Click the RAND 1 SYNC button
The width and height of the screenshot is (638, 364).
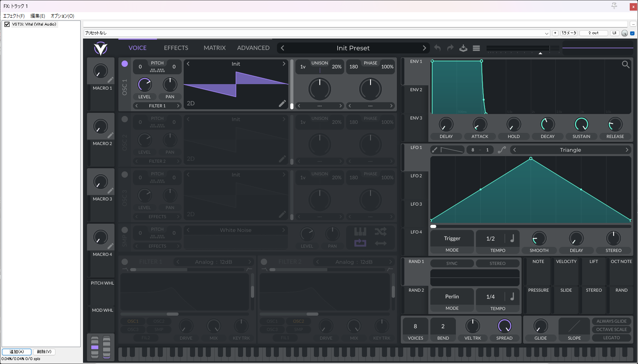pos(452,263)
